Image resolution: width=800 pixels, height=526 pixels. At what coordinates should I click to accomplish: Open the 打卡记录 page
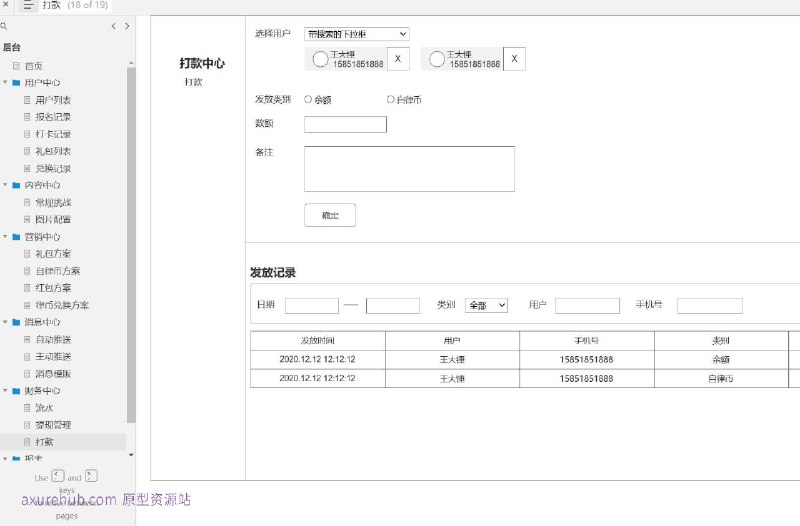pyautogui.click(x=53, y=134)
